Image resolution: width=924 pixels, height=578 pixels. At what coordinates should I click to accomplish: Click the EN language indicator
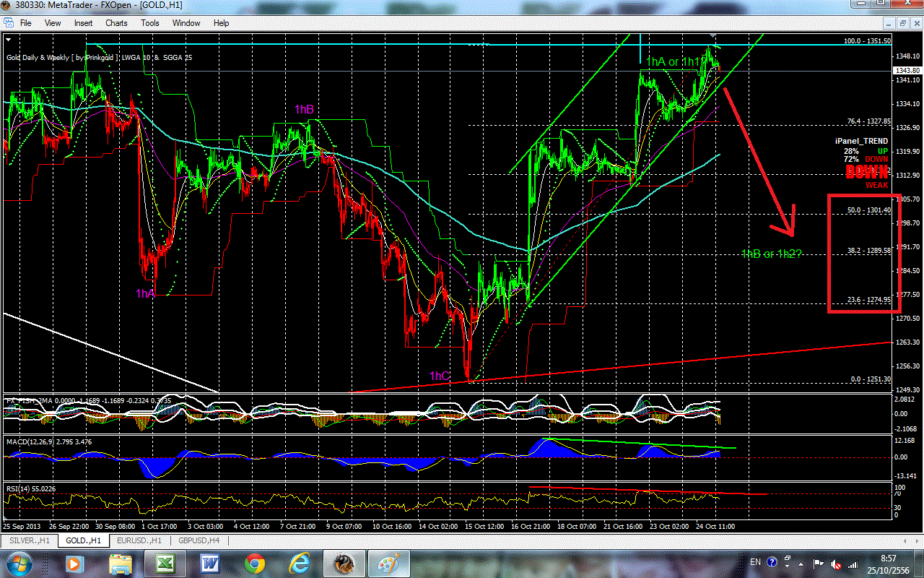point(756,562)
